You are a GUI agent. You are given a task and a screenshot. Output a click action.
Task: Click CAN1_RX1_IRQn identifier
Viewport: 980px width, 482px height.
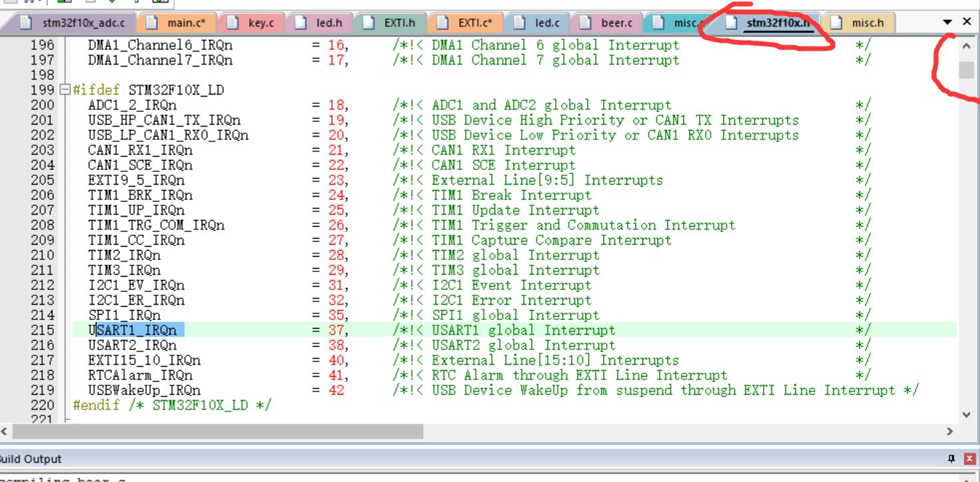pos(141,150)
